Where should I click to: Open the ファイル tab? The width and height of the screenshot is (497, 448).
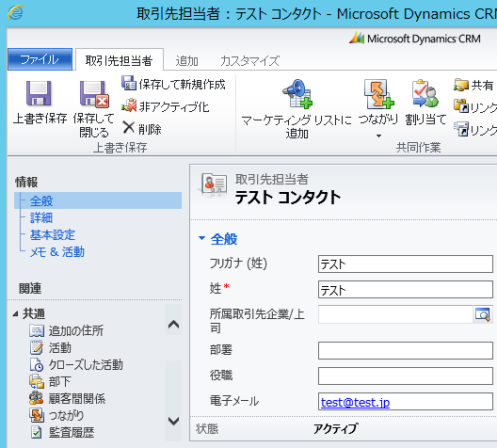[40, 59]
